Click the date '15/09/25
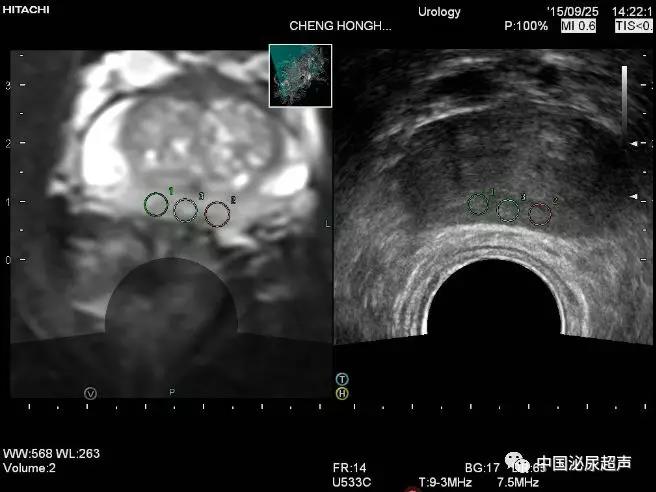656x492 pixels. 573,11
